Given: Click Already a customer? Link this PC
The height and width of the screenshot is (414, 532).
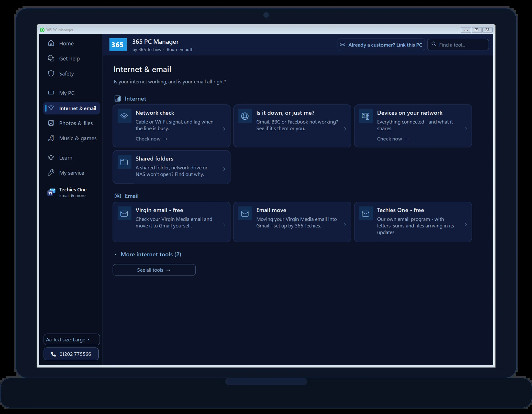Looking at the screenshot, I should click(x=381, y=45).
